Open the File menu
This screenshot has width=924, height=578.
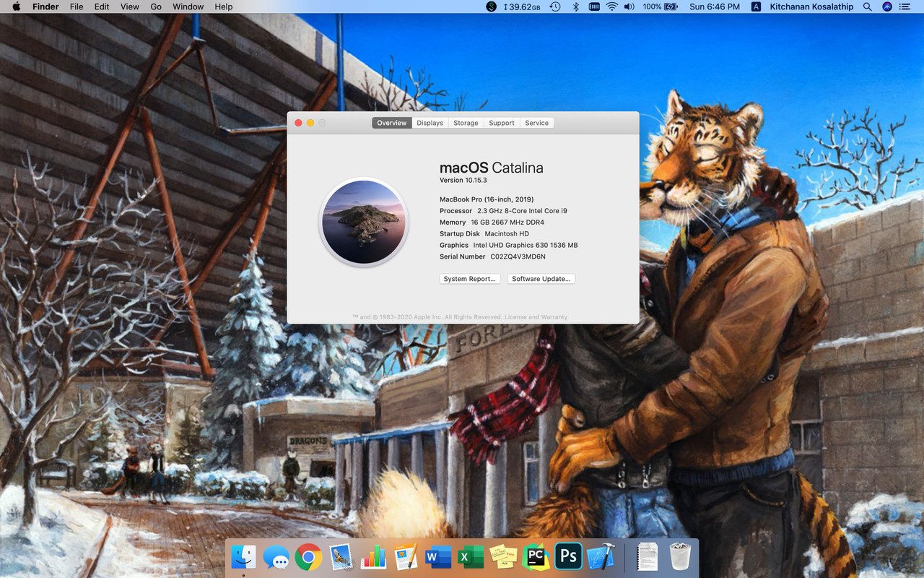tap(77, 7)
